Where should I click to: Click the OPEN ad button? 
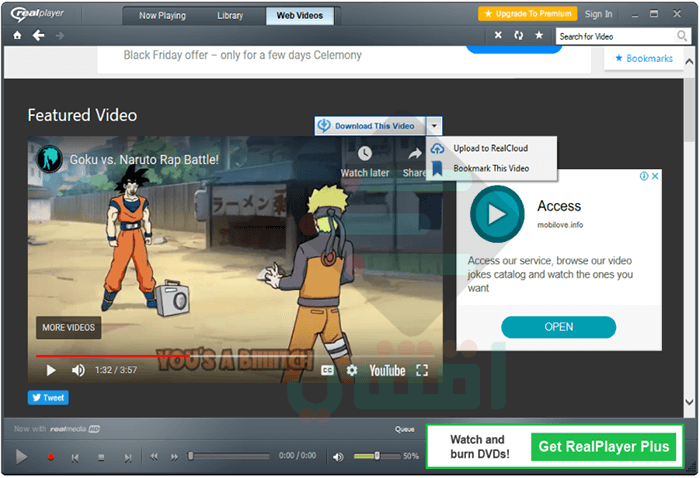coord(558,327)
